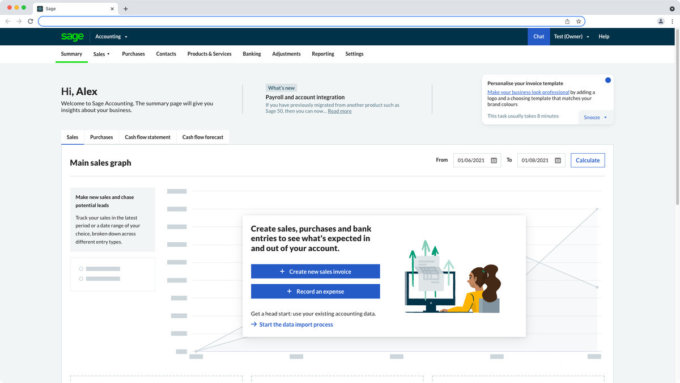
Task: Open a new browser tab with plus
Action: click(125, 9)
